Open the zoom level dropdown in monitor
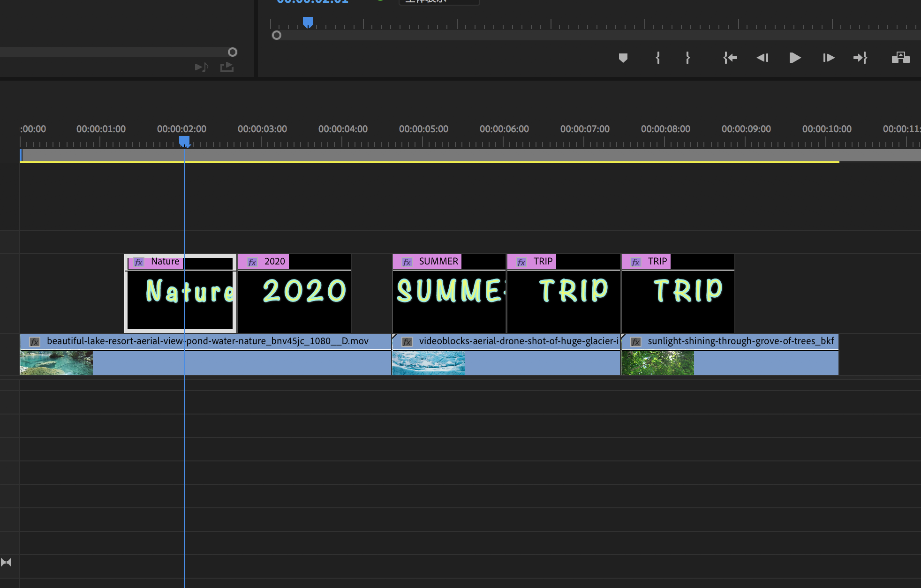Viewport: 921px width, 588px height. click(x=439, y=2)
